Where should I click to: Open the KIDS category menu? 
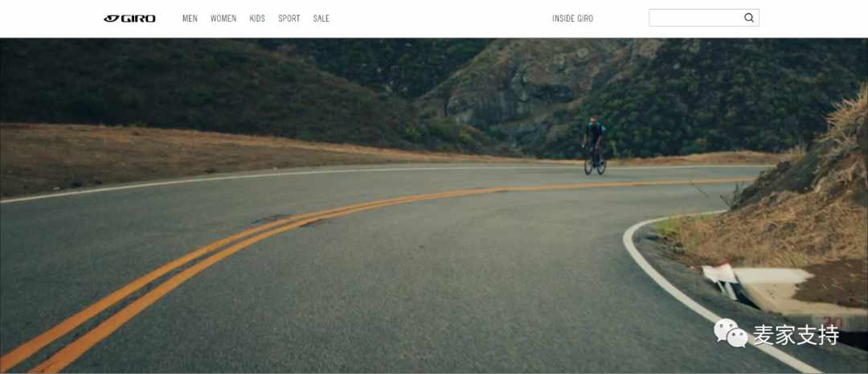257,18
